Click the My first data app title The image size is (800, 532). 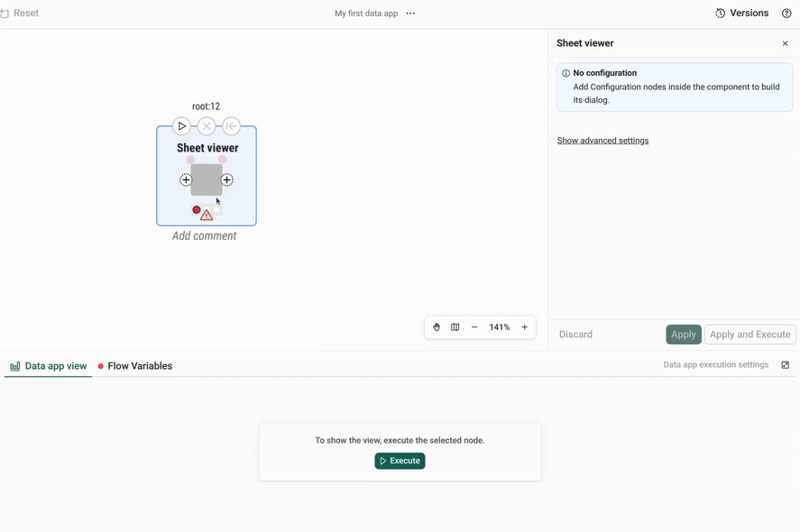(x=366, y=14)
